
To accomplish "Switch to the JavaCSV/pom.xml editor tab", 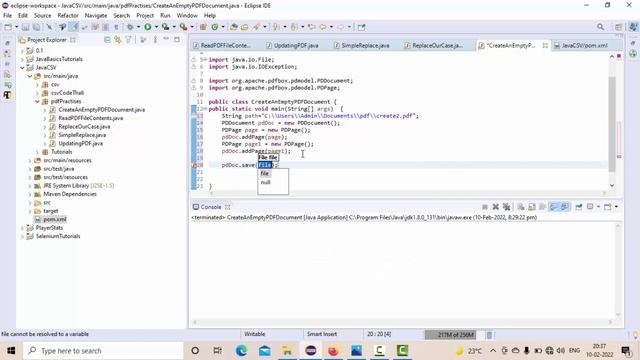I will click(x=581, y=45).
